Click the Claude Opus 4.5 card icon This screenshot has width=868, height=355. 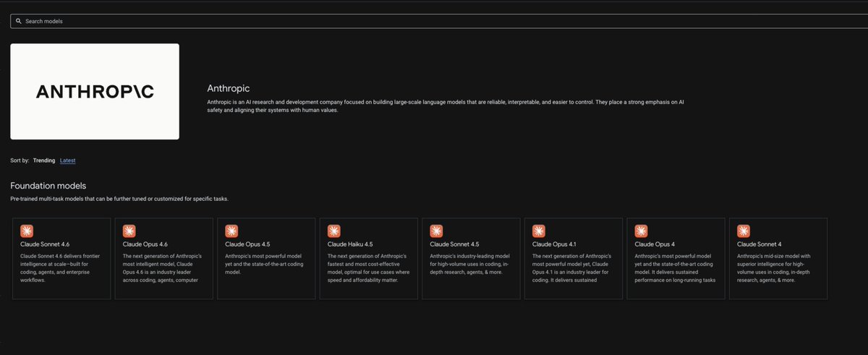pos(231,231)
